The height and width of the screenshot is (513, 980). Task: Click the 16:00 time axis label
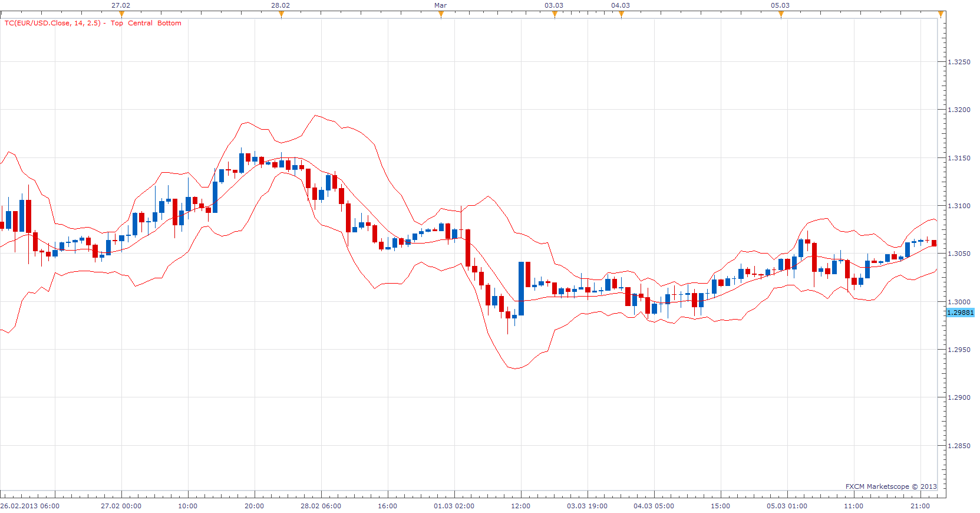388,506
